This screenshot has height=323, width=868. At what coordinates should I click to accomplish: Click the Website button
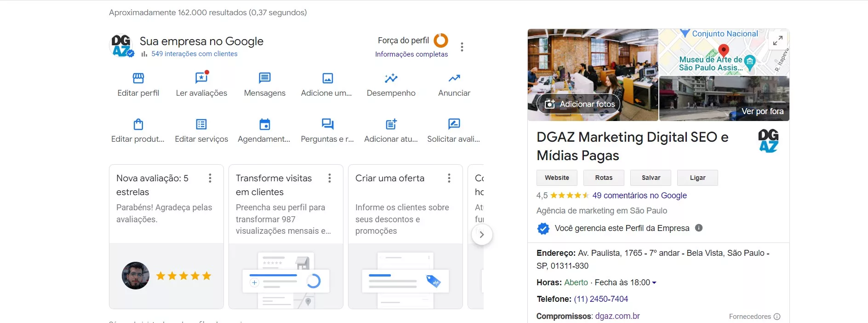(x=557, y=178)
